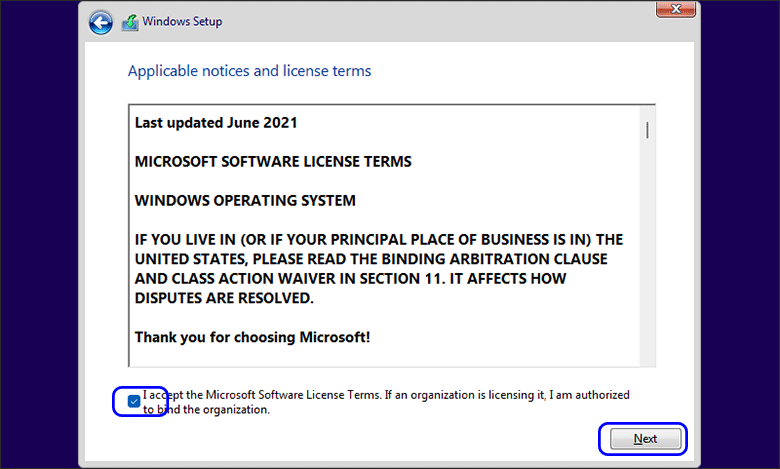Click the 'Windows Setup' title text
The width and height of the screenshot is (780, 469).
tap(182, 21)
